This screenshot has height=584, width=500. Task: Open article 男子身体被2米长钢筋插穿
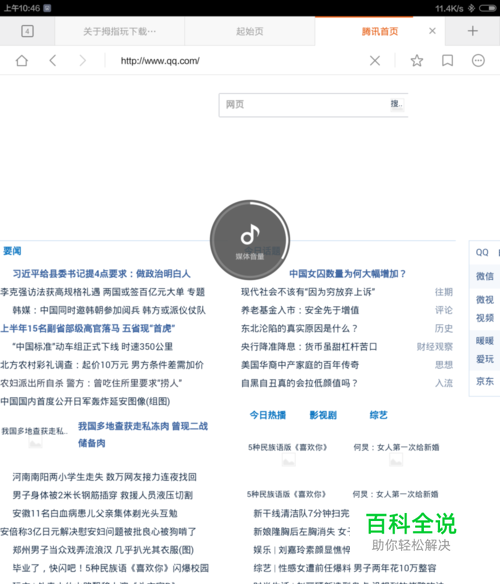[102, 495]
